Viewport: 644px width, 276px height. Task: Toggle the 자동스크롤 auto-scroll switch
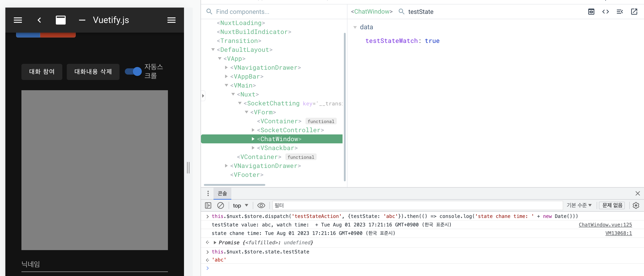[133, 71]
